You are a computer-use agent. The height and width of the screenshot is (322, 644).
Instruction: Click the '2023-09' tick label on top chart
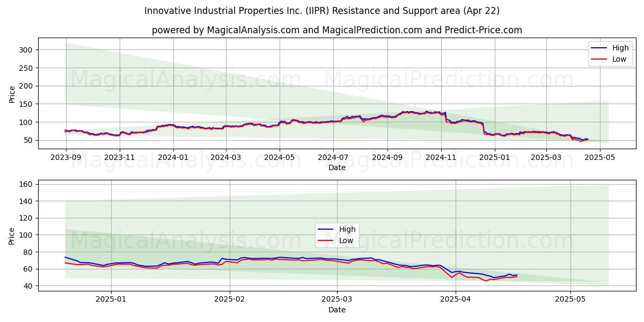[66, 158]
